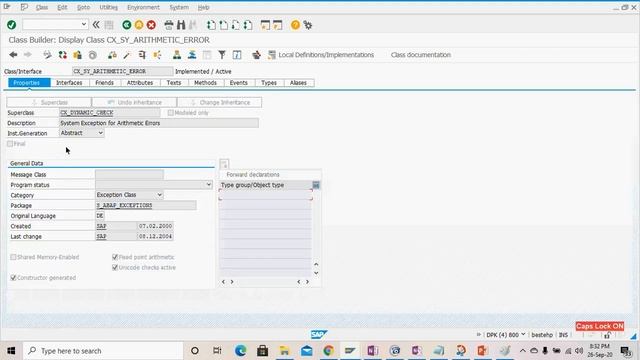Viewport: 640px width, 360px height.
Task: Click the blue information page icon
Action: pyautogui.click(x=237, y=55)
